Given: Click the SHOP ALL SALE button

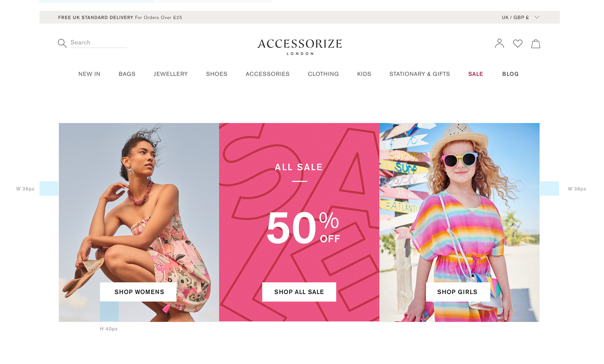Looking at the screenshot, I should coord(299,292).
